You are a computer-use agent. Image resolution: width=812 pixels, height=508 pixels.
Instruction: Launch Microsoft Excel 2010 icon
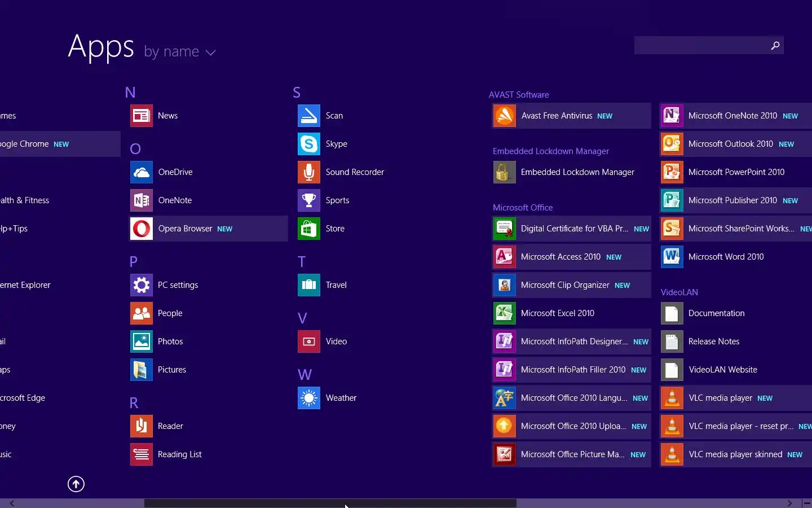(x=505, y=313)
